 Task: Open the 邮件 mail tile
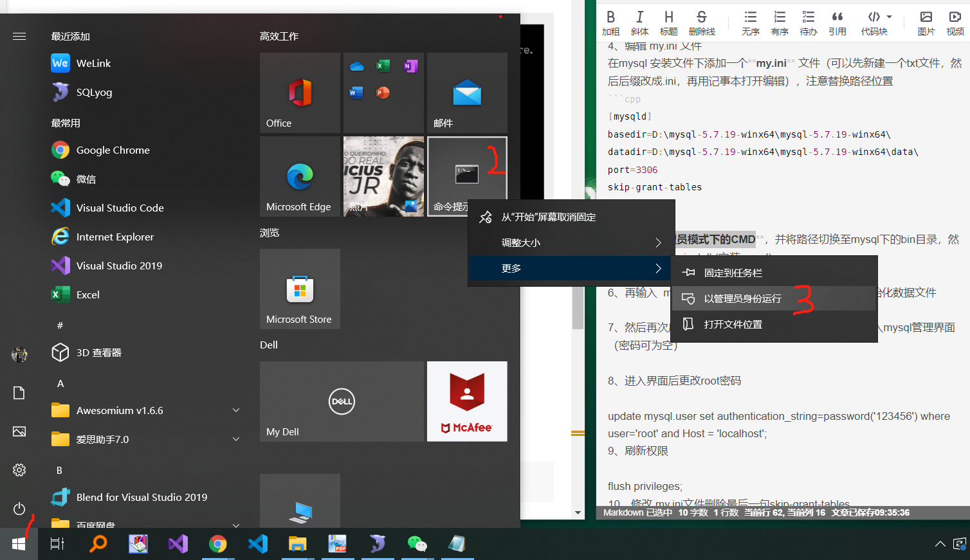tap(467, 93)
